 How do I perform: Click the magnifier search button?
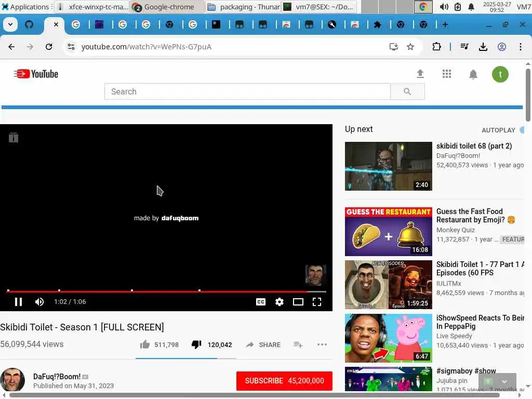coord(407,91)
